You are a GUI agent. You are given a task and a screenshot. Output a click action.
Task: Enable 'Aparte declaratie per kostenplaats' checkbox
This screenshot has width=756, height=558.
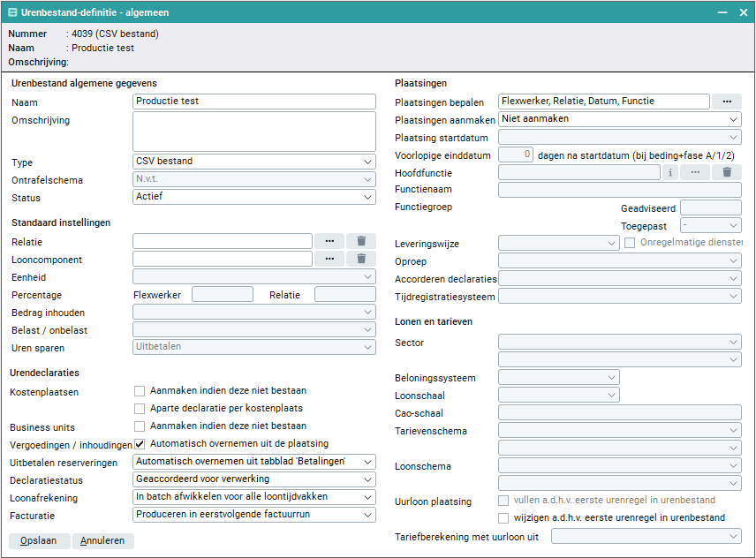click(x=140, y=409)
